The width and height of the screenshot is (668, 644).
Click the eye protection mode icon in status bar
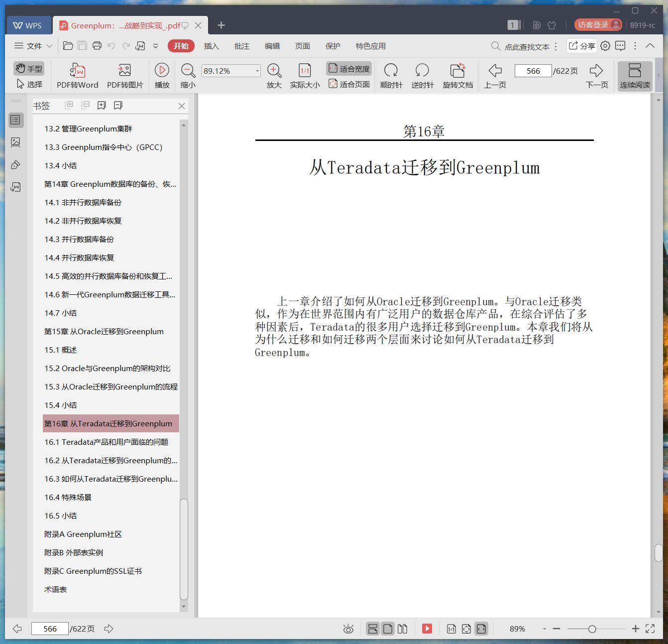348,629
